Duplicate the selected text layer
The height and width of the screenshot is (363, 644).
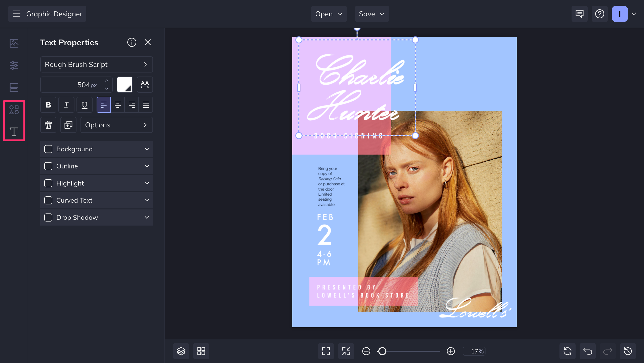[x=68, y=125]
